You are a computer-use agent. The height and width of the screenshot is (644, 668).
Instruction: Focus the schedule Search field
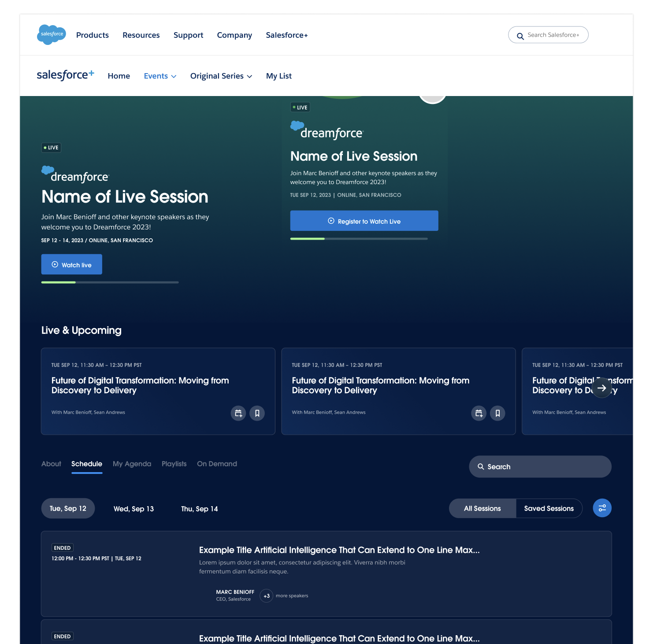pyautogui.click(x=540, y=466)
